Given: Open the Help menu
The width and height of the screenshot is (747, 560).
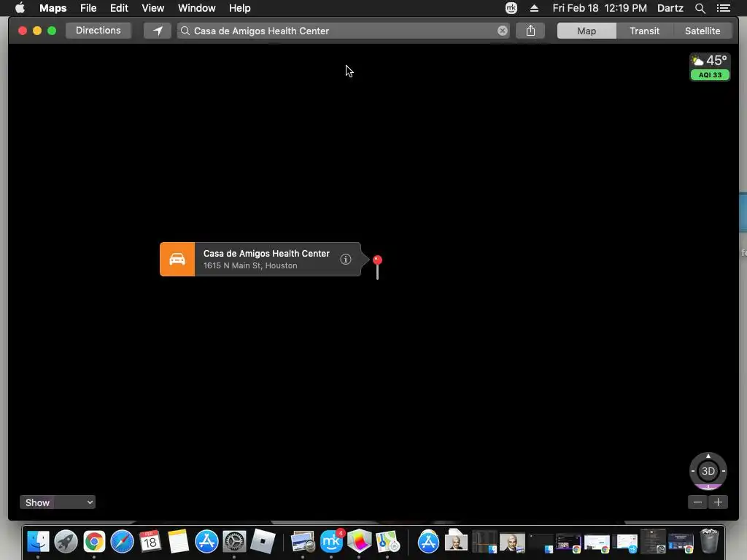Looking at the screenshot, I should point(239,8).
